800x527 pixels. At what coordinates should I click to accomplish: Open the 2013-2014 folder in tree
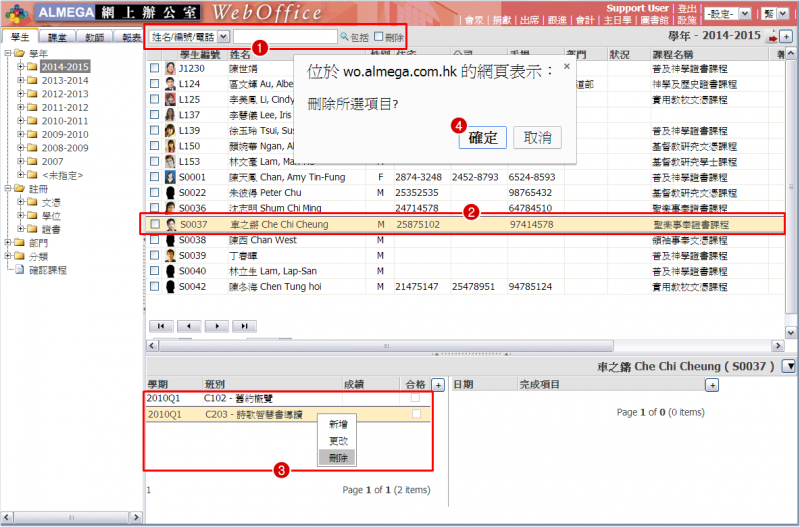coord(65,80)
